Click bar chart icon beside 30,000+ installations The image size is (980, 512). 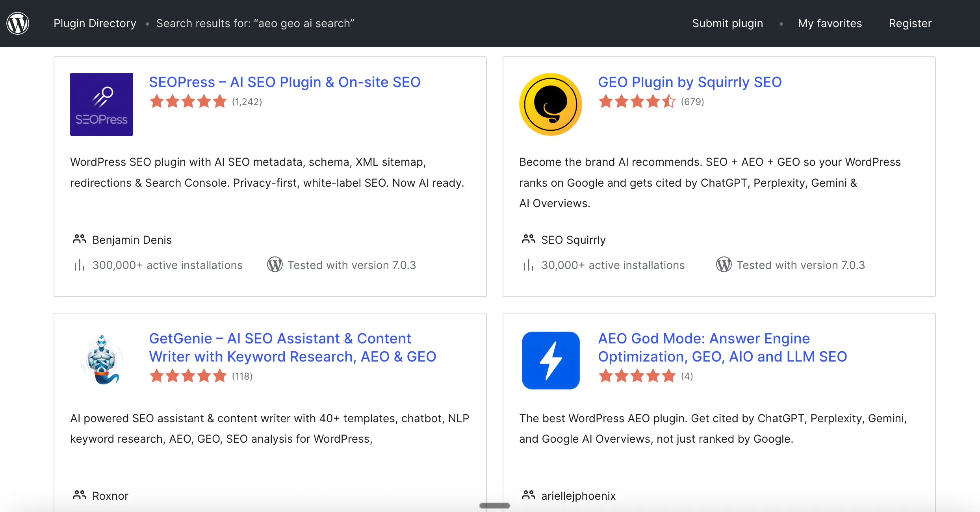pos(529,265)
